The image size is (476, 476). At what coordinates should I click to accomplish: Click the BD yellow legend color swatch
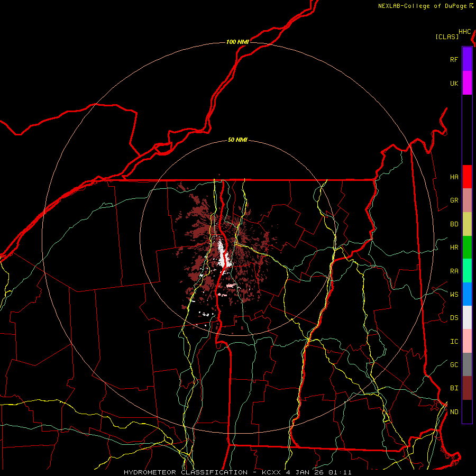[x=467, y=224]
